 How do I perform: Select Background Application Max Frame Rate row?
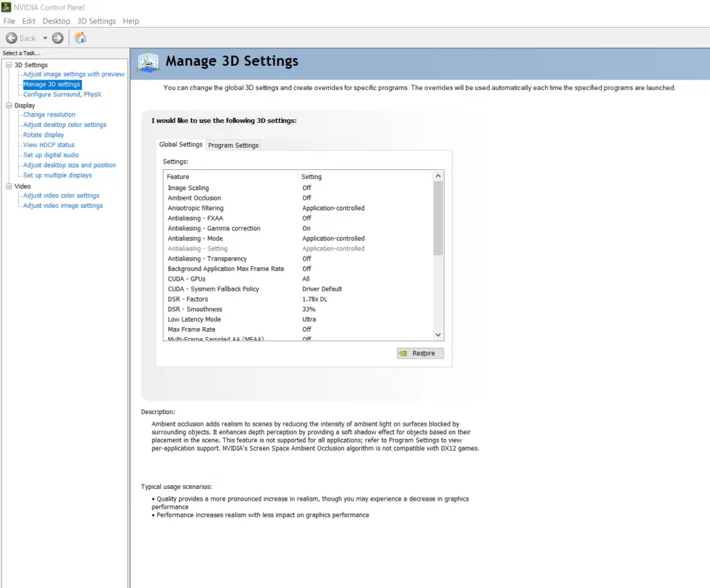tap(298, 268)
